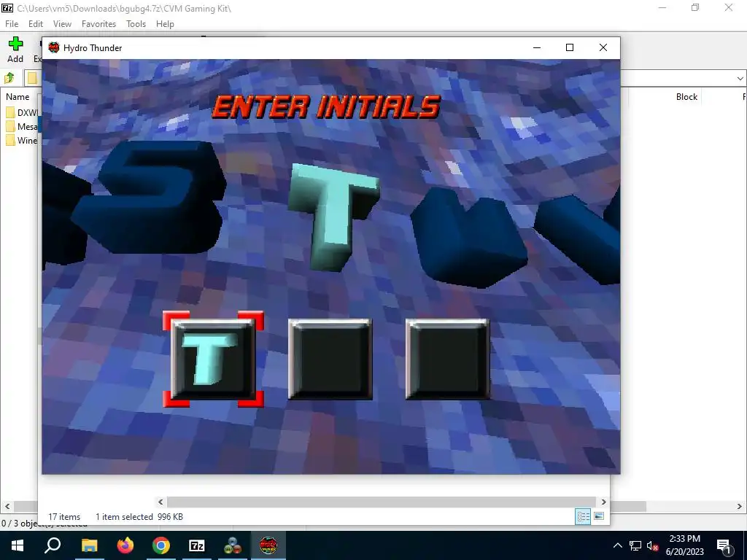Minimize the Hydro Thunder window
The height and width of the screenshot is (560, 747).
537,47
